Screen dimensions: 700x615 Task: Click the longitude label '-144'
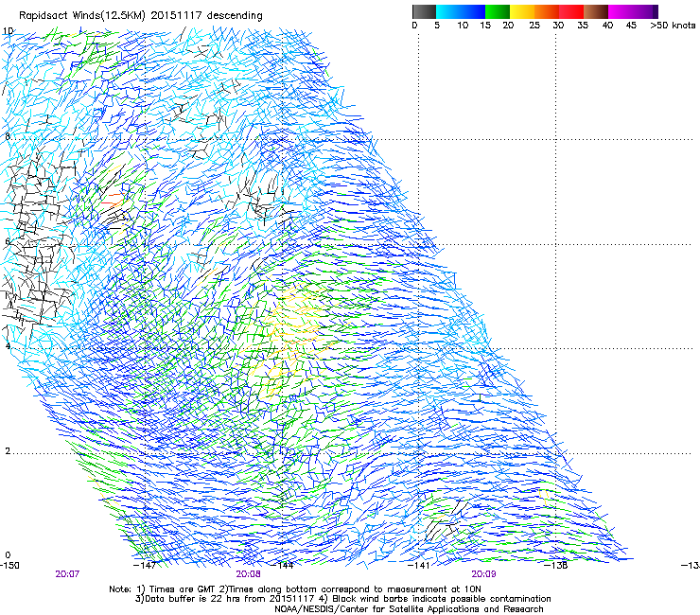tap(283, 566)
